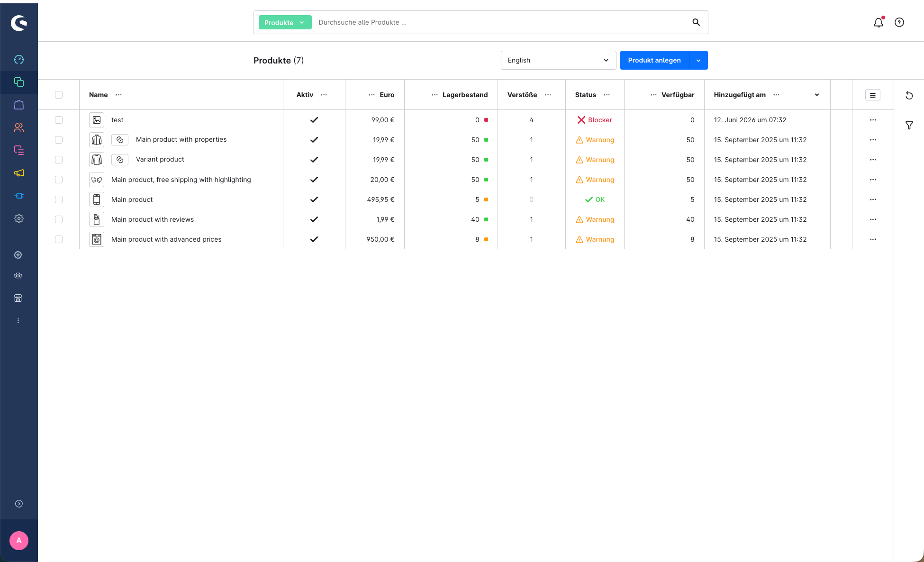Open the Produkte search type dropdown
The width and height of the screenshot is (924, 562).
tap(285, 22)
